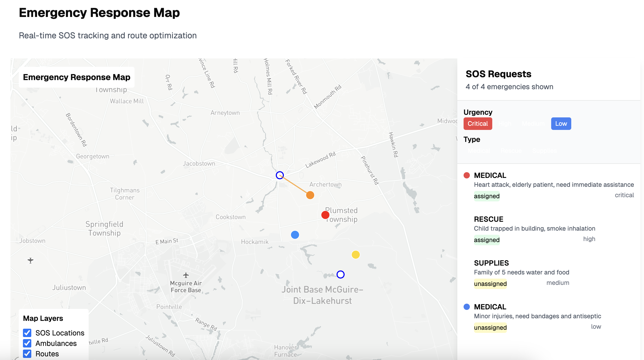Image resolution: width=644 pixels, height=360 pixels.
Task: Toggle the Critical urgency filter
Action: pyautogui.click(x=478, y=124)
